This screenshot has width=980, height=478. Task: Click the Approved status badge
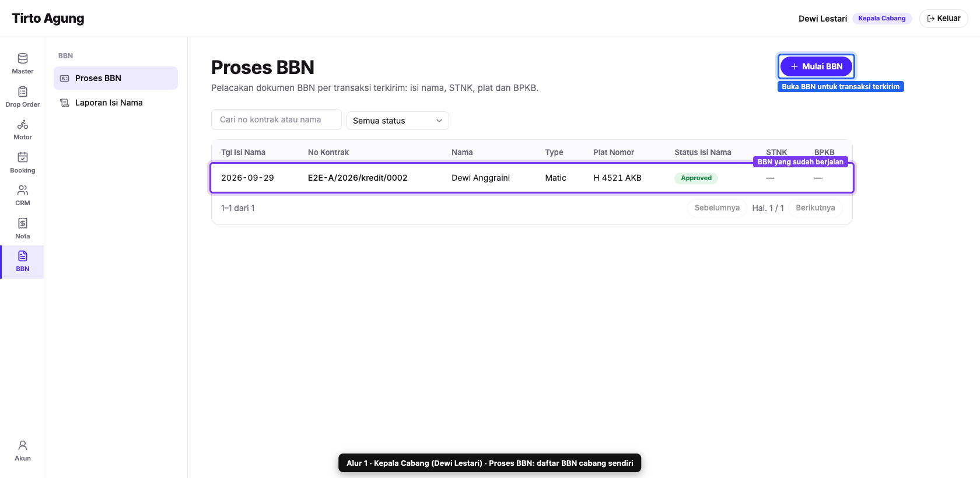[x=696, y=178]
